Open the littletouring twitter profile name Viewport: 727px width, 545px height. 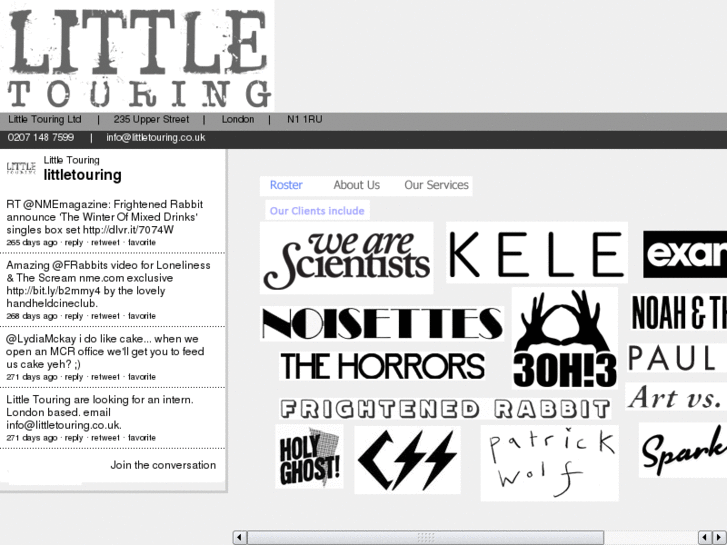click(x=83, y=175)
